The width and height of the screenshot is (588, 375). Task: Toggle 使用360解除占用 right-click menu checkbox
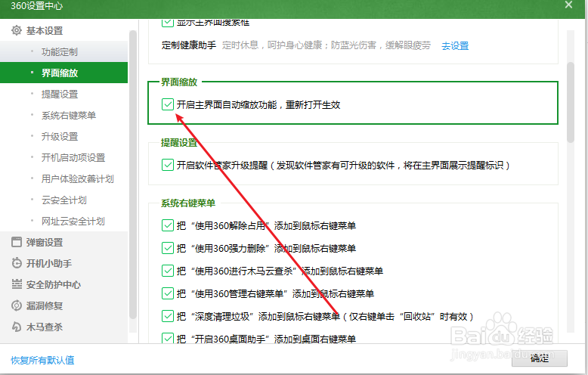pos(168,225)
